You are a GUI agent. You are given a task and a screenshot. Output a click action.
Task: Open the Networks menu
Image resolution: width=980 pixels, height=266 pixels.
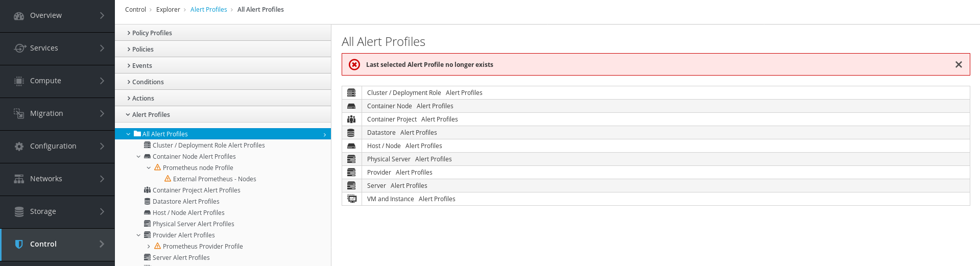pos(57,179)
